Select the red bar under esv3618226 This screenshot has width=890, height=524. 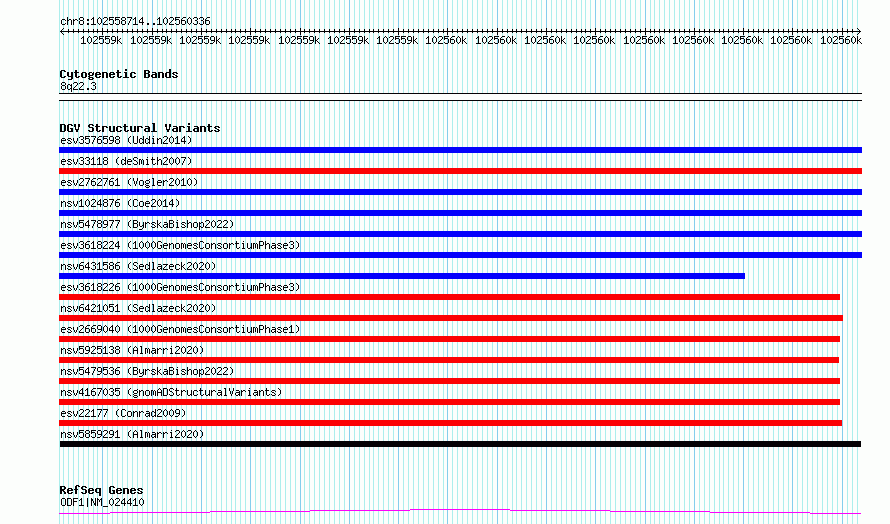(450, 297)
